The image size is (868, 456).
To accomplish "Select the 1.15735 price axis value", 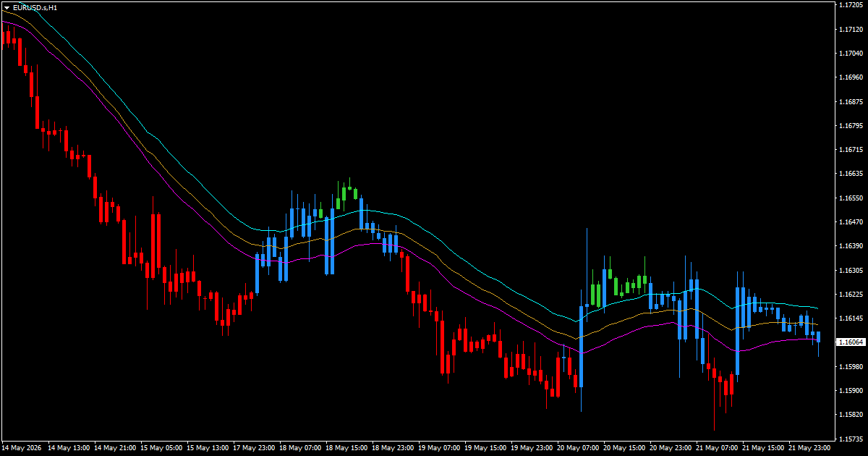I will click(x=850, y=439).
